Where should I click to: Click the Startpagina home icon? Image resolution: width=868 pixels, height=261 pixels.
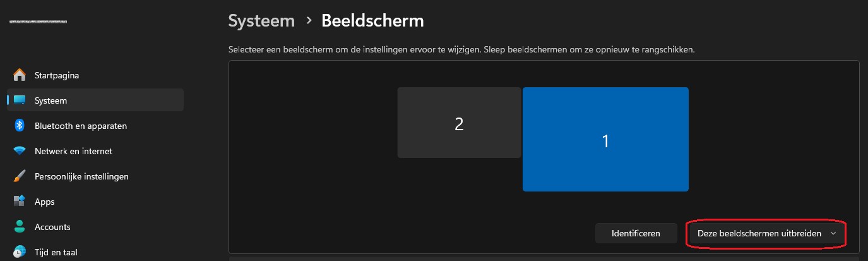coord(20,75)
